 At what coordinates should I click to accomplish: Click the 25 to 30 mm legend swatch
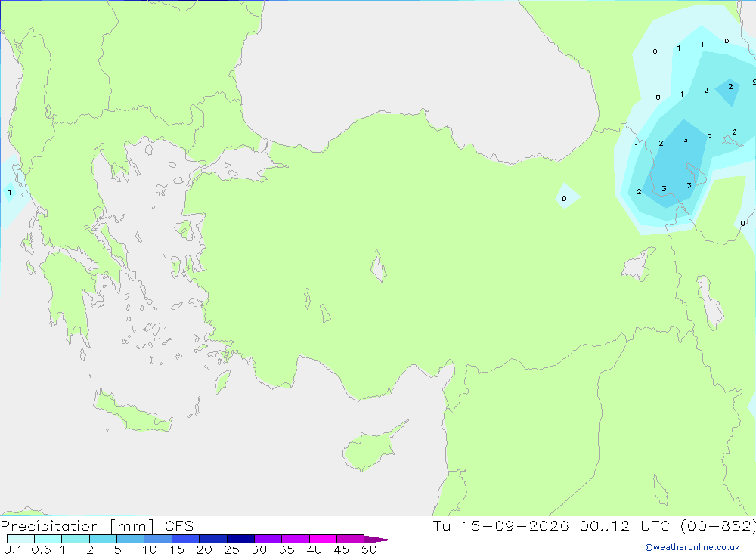[240, 539]
